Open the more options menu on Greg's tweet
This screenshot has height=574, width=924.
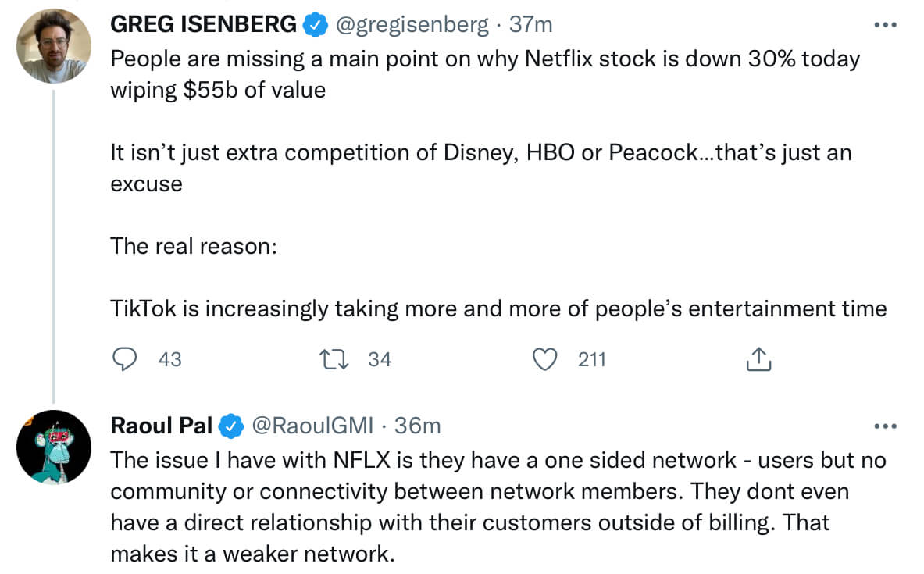tap(885, 23)
